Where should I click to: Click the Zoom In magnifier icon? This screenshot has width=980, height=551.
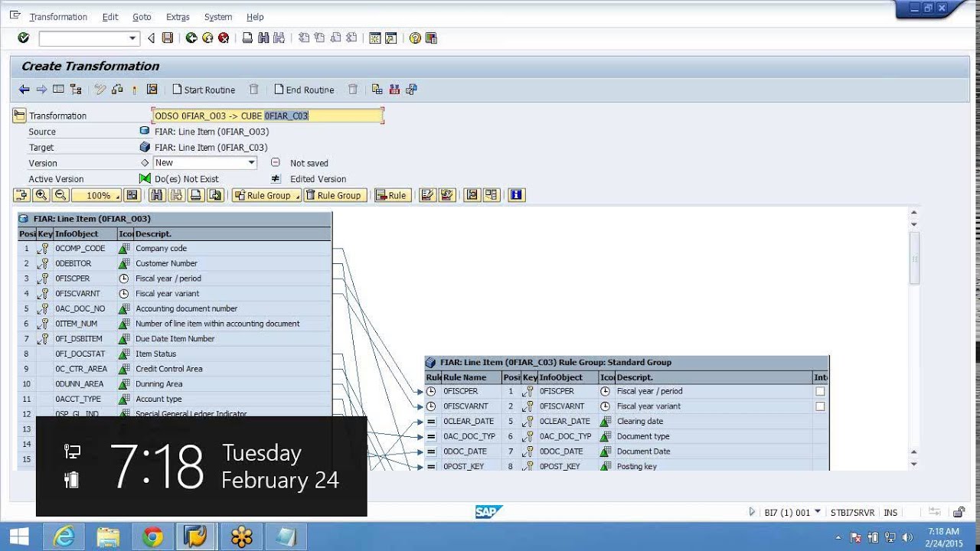click(41, 195)
